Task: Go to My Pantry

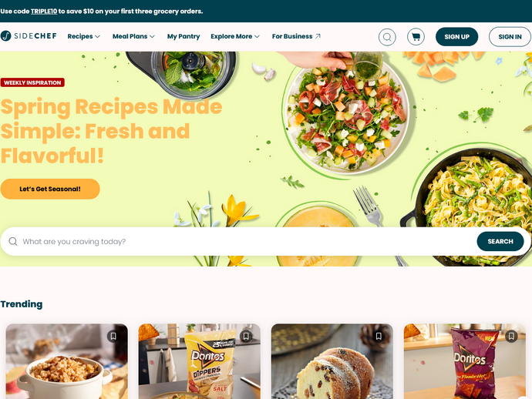Action: [184, 36]
